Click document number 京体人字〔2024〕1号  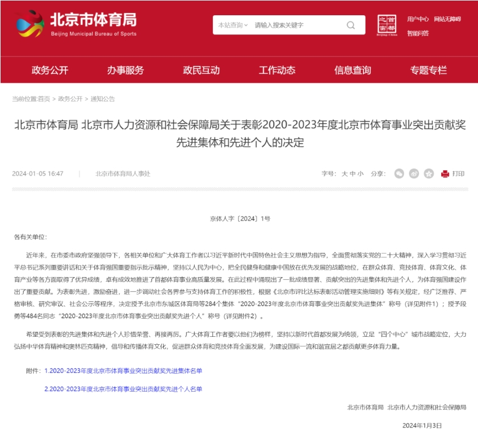click(240, 218)
